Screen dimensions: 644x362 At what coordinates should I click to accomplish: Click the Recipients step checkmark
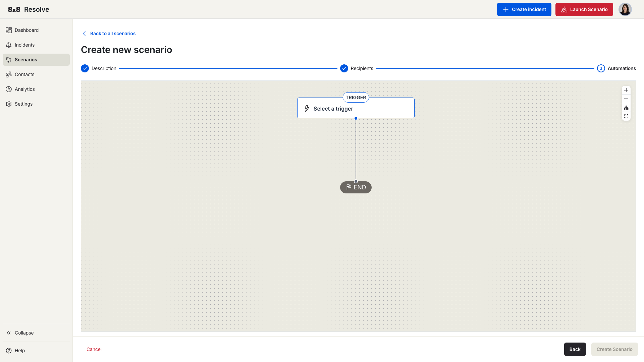(x=344, y=68)
